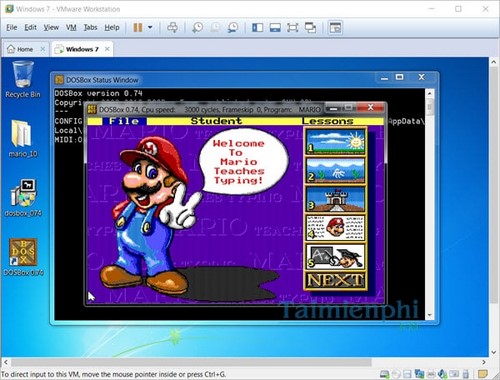The height and width of the screenshot is (380, 500).
Task: Open the VMware Tabs menu
Action: [90, 27]
